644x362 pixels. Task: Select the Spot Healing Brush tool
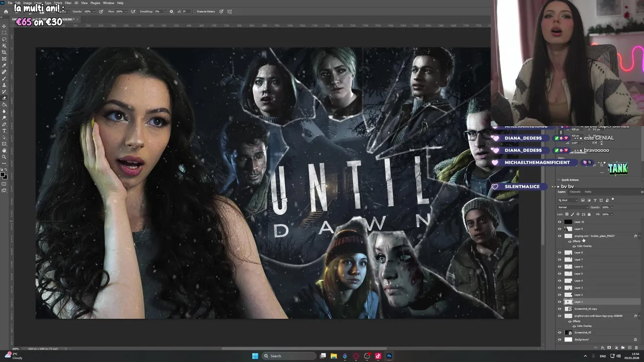click(x=5, y=72)
